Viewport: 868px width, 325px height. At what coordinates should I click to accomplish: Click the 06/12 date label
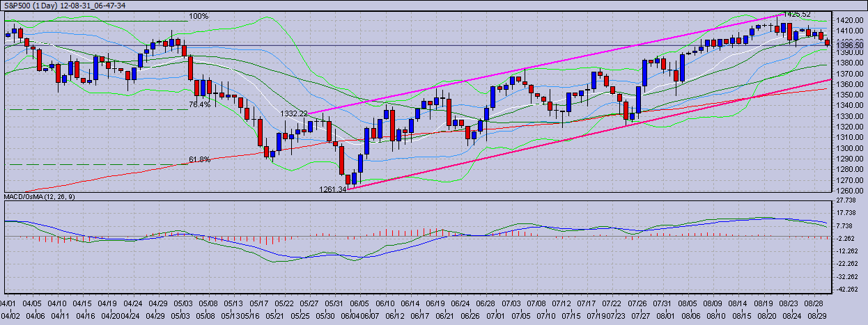click(x=395, y=315)
